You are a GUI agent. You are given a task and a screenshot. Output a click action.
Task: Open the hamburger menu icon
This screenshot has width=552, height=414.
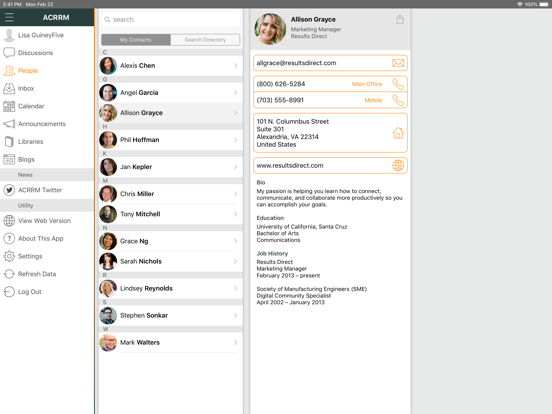tap(9, 17)
